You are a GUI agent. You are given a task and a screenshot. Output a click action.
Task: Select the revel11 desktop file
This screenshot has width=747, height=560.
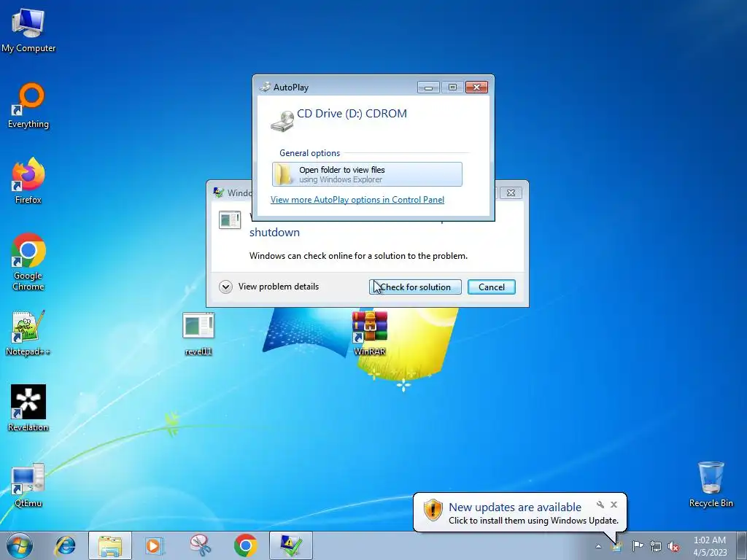(198, 333)
